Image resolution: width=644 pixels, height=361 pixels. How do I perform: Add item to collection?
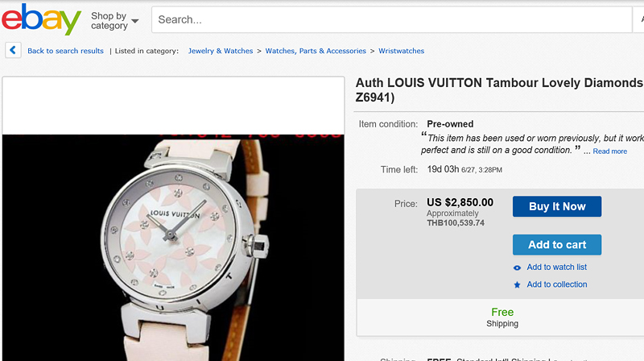(x=556, y=284)
